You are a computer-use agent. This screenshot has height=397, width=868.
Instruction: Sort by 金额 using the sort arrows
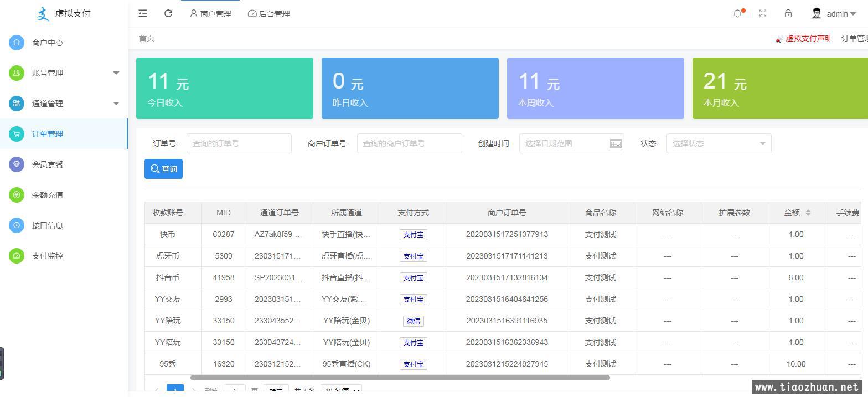[x=808, y=213]
